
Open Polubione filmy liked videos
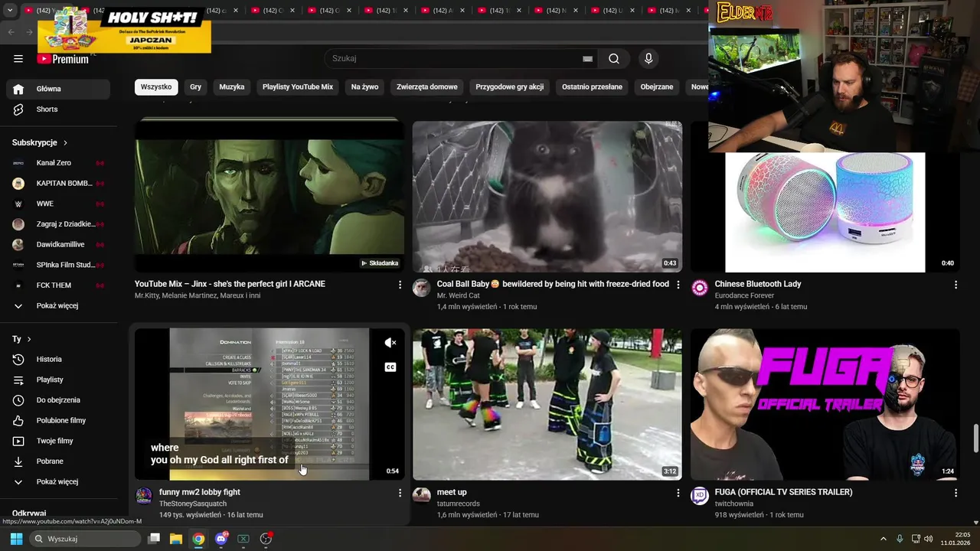pyautogui.click(x=58, y=420)
